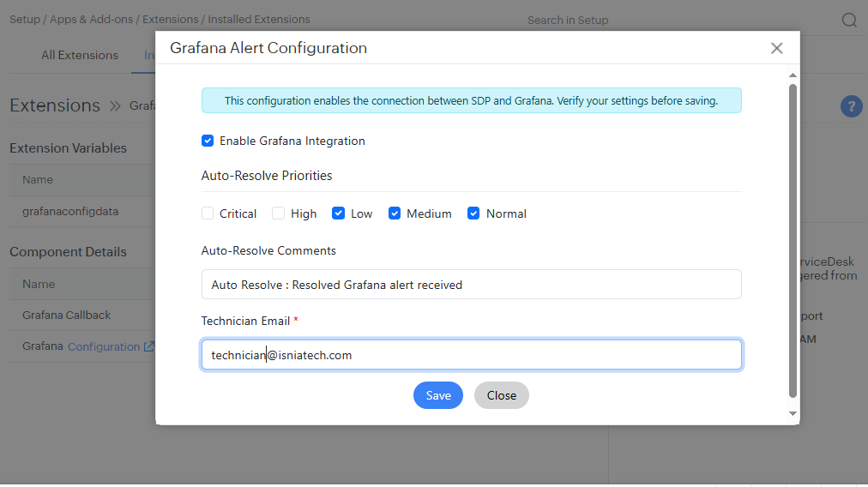This screenshot has width=868, height=487.
Task: Click the grafanaconfigdata variable row
Action: click(x=82, y=212)
